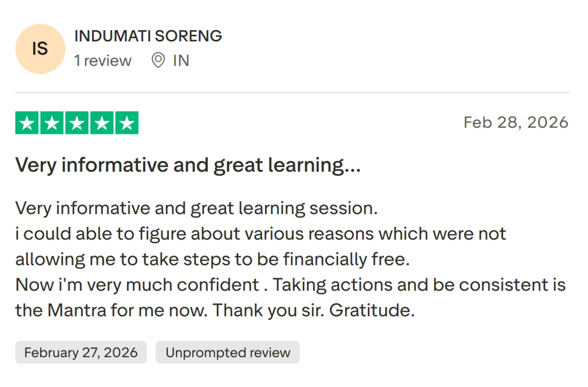Click the horizontal divider below the reviewer header

(292, 92)
